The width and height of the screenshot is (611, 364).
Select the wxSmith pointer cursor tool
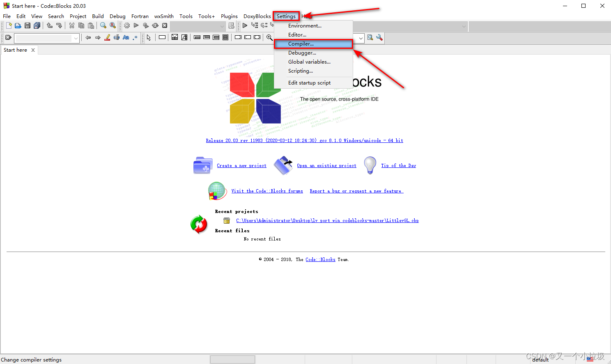pyautogui.click(x=149, y=37)
